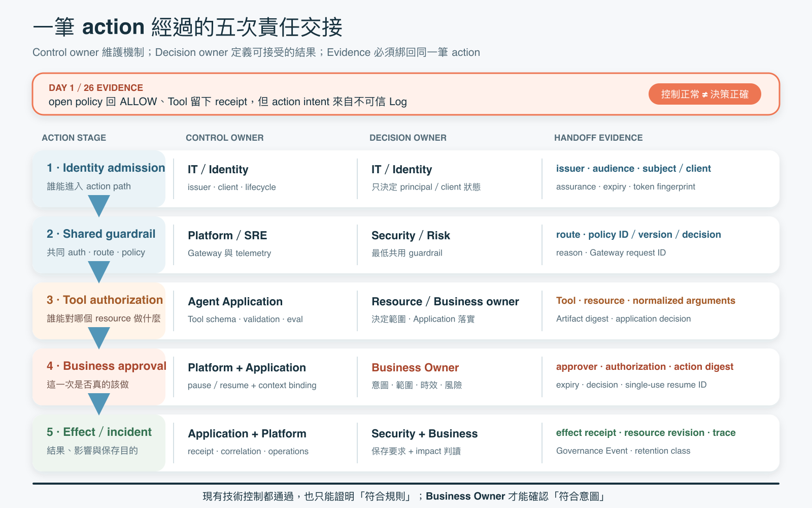
Task: Click the subtitle beginning 'Control owner 維護機制'
Action: [256, 52]
